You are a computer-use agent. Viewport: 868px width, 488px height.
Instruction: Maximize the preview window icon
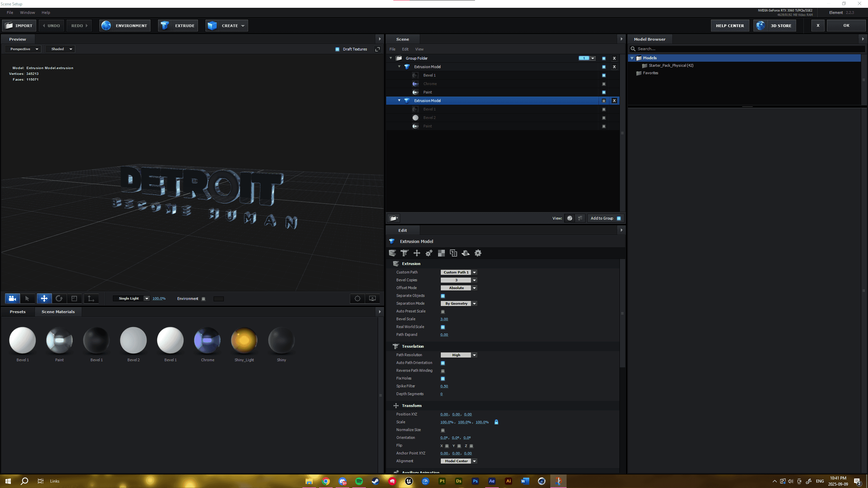[377, 49]
